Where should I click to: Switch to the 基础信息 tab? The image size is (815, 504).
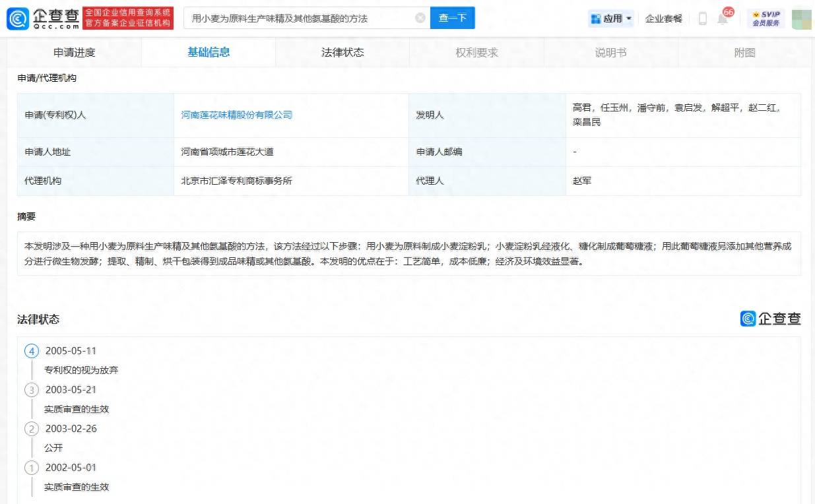209,53
